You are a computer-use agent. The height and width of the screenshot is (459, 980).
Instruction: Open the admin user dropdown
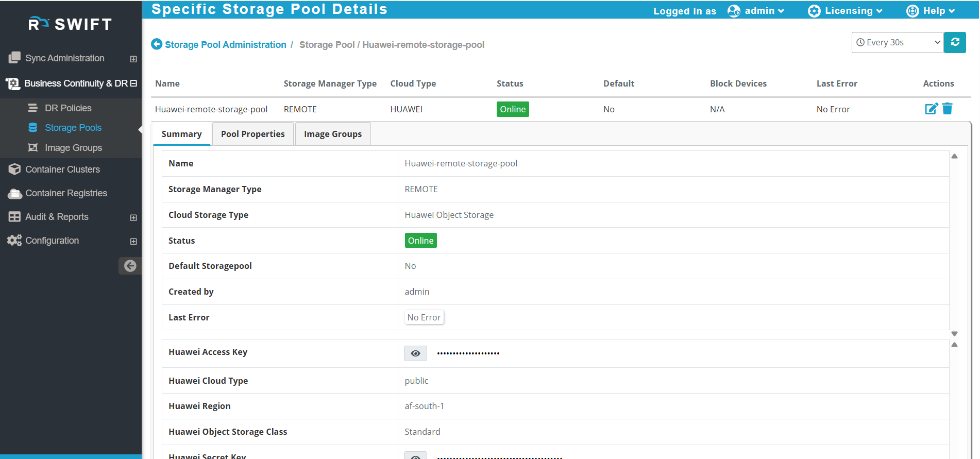[x=764, y=11]
